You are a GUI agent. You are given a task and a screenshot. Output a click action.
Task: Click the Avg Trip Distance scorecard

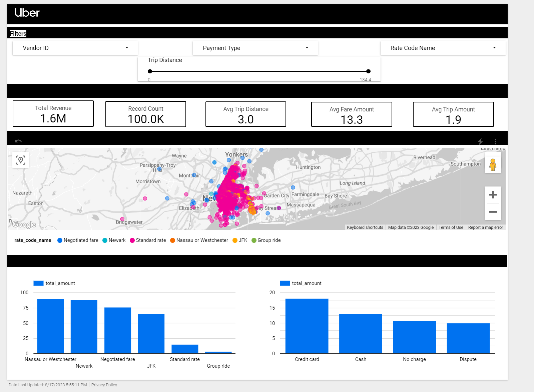coord(246,114)
